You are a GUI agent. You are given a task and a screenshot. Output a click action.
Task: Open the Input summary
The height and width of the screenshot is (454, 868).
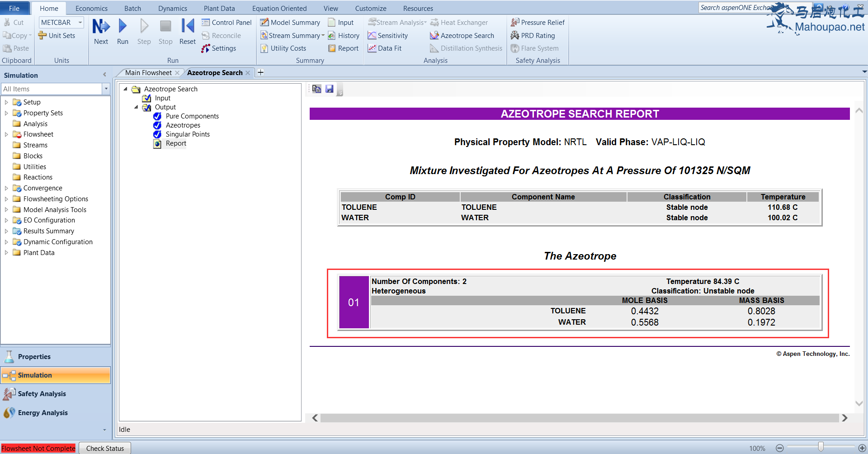[341, 22]
